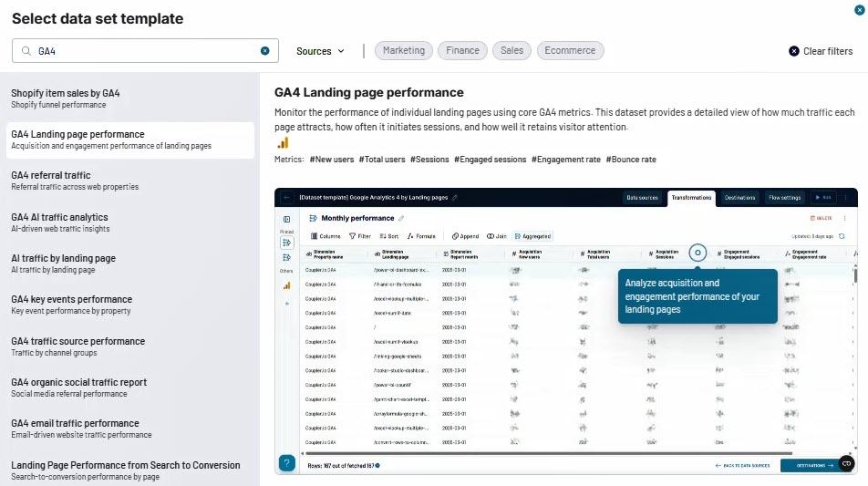Click the #Sessions metric tag
Viewport: 868px width, 486px height.
429,160
